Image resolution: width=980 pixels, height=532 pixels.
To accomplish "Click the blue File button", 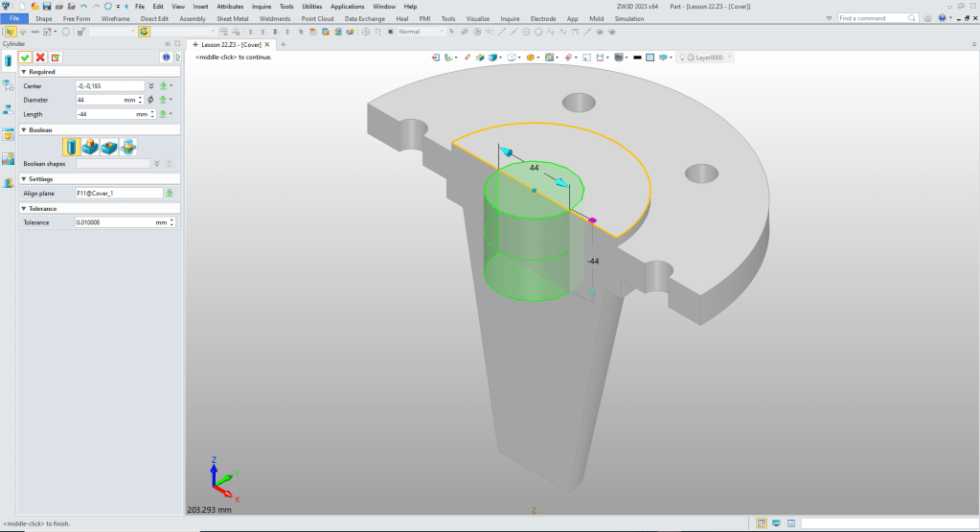I will point(14,18).
